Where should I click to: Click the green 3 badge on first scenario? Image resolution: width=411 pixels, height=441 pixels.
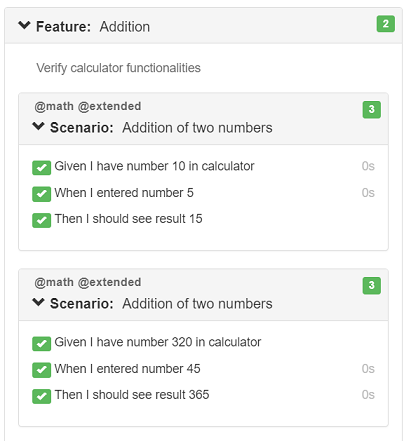[x=372, y=110]
